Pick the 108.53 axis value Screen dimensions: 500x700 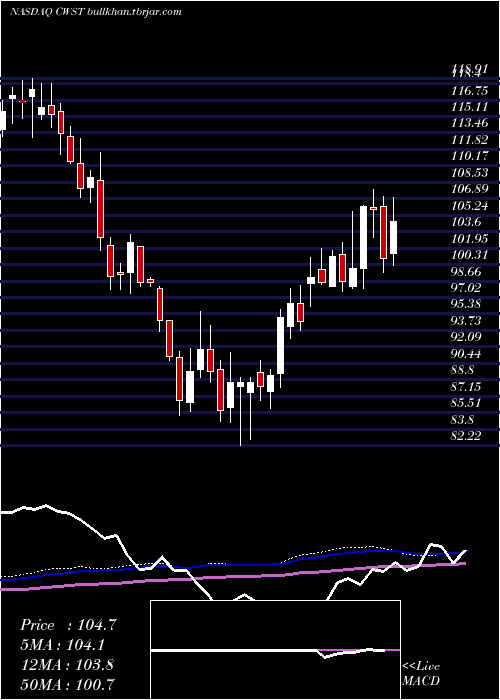469,173
